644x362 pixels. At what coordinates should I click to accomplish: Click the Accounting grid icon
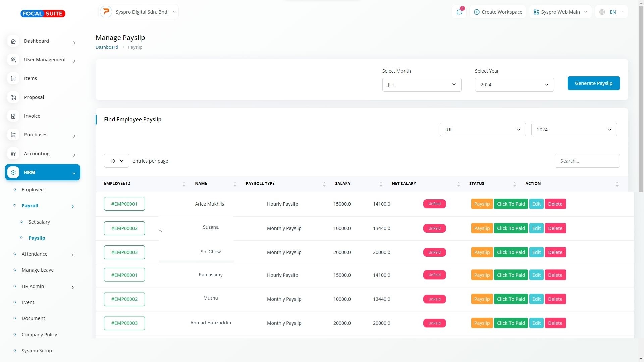(13, 154)
